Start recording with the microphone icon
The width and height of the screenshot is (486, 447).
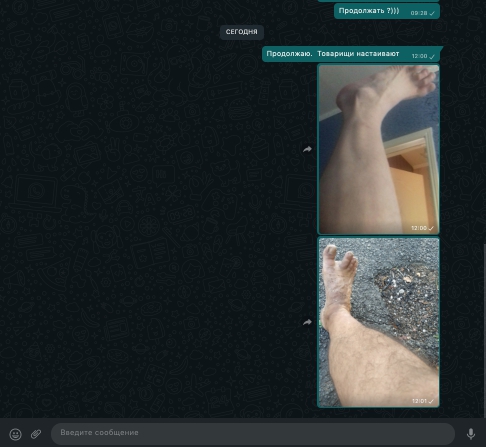click(471, 434)
